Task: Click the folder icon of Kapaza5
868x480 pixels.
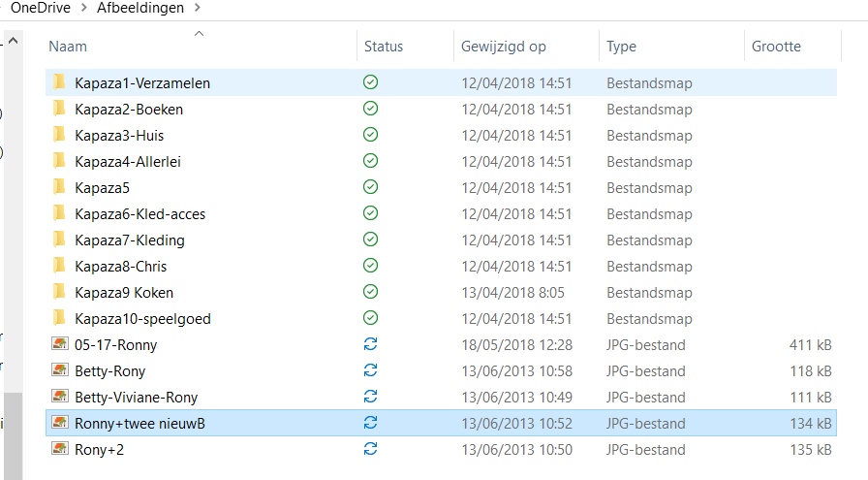Action: coord(59,187)
